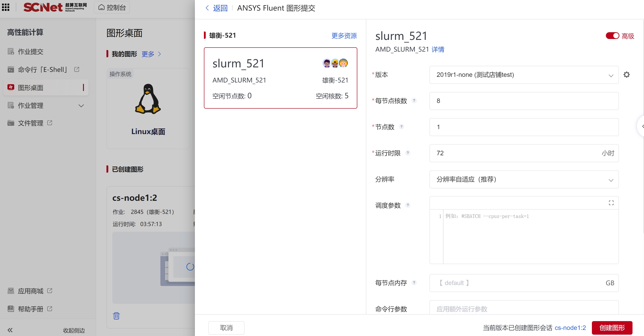Expand the right-edge panel handle

pyautogui.click(x=641, y=126)
